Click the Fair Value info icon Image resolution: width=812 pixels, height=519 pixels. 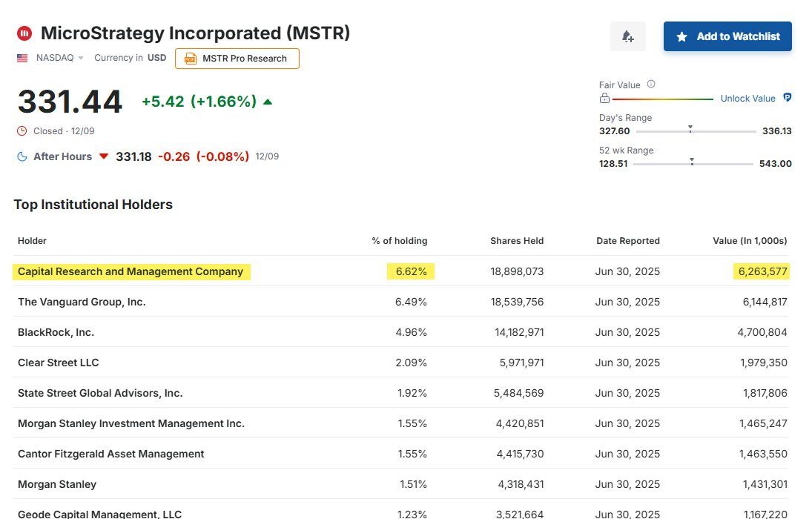[x=652, y=84]
